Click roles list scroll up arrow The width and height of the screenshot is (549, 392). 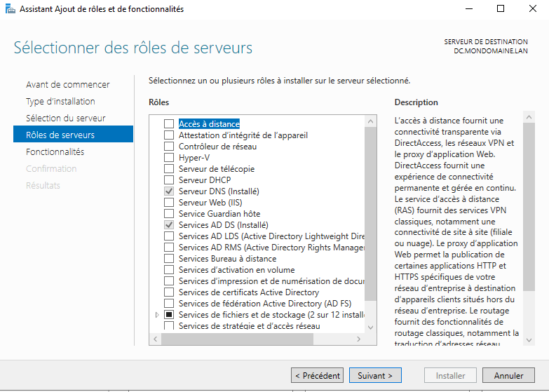370,121
